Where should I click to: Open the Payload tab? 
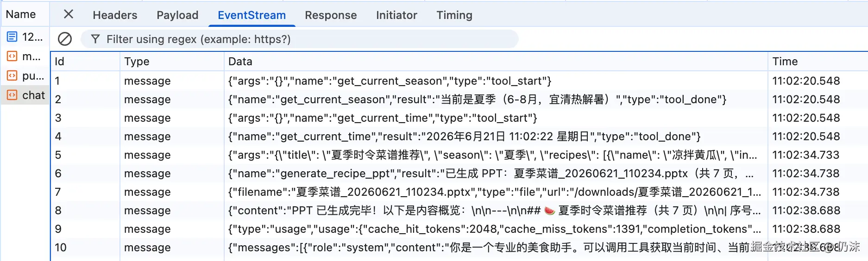(x=177, y=15)
